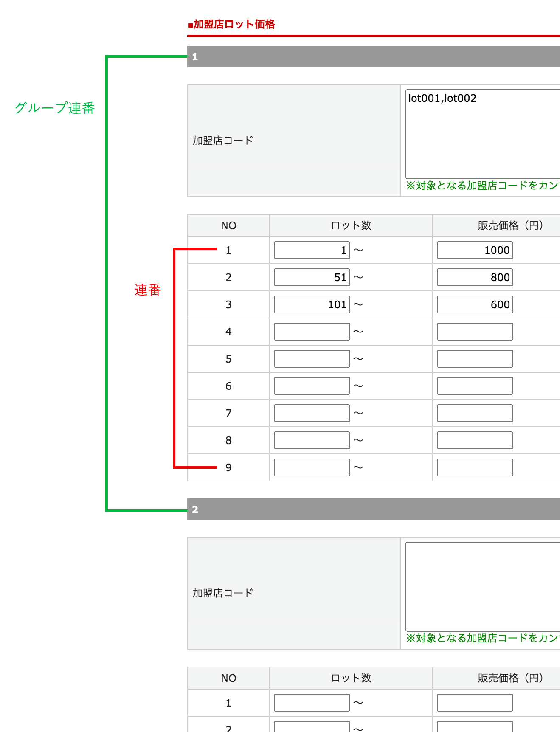
Task: Focus the group 1 row 6 販売価格 field
Action: 475,386
